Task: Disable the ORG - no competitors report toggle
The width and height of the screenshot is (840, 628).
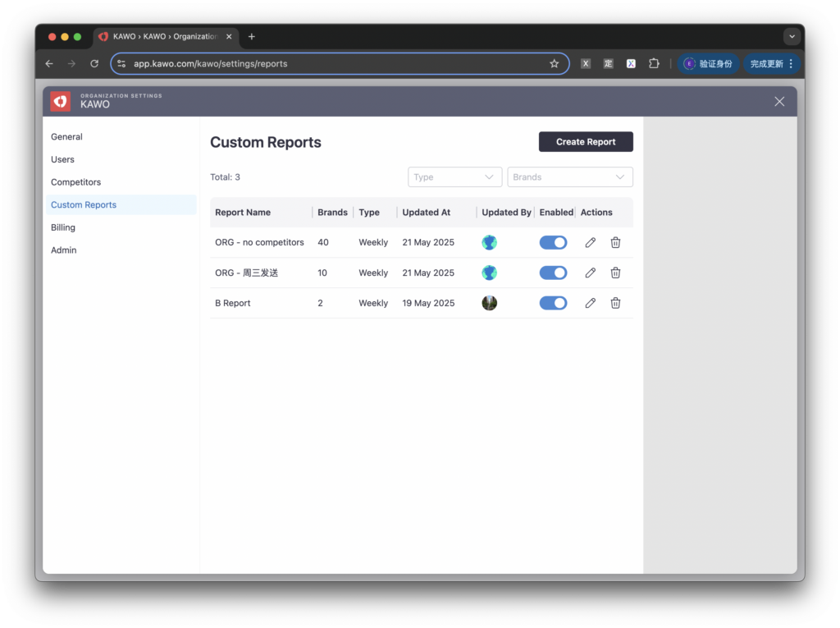Action: [553, 243]
